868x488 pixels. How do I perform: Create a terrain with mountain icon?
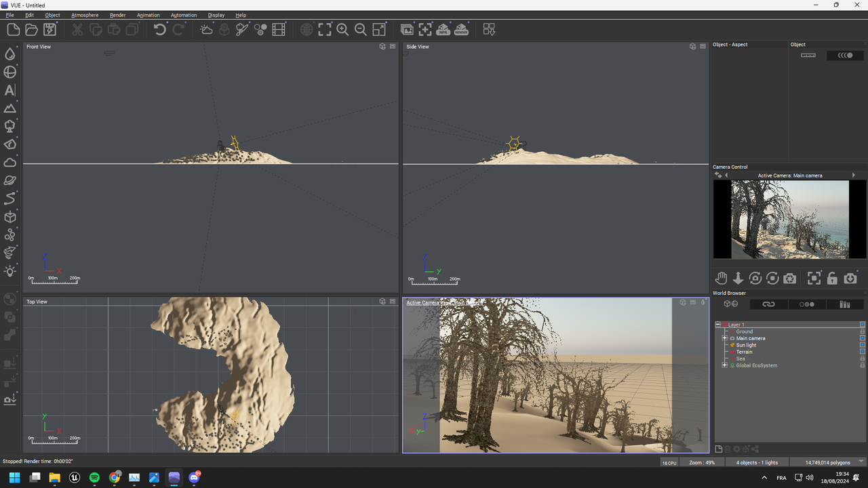[x=10, y=108]
